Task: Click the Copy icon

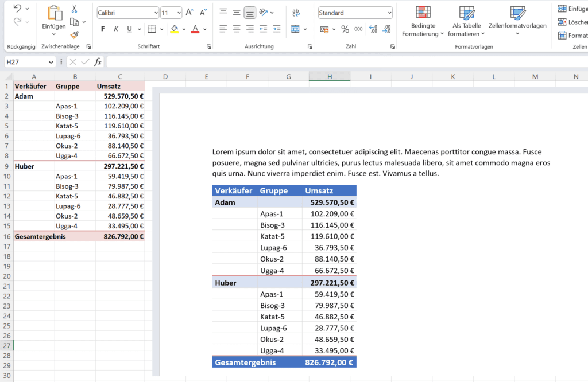Action: coord(74,22)
